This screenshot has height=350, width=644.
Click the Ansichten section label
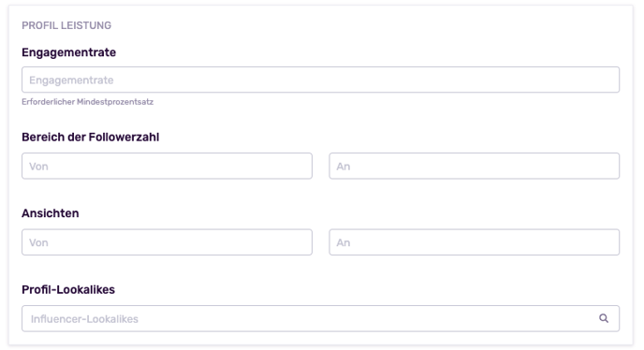pyautogui.click(x=51, y=213)
